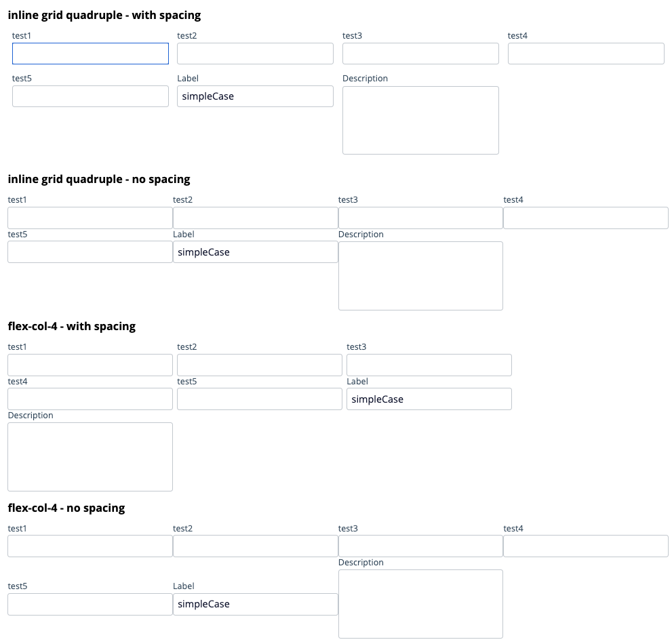Click test2 input in inline grid no spacing
This screenshot has height=644, width=672.
pos(256,218)
